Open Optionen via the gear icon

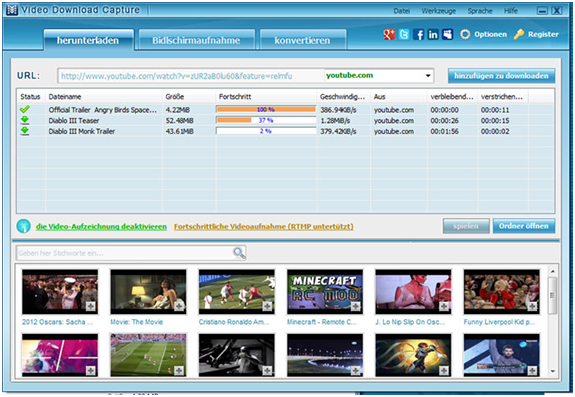coord(465,34)
